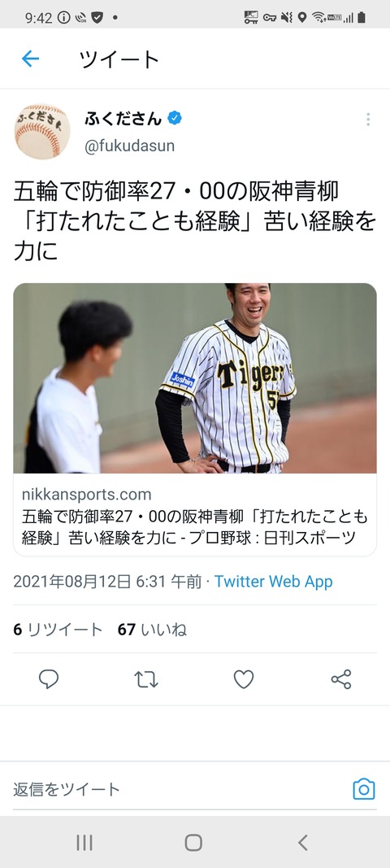Tap the Android home button

click(x=193, y=843)
